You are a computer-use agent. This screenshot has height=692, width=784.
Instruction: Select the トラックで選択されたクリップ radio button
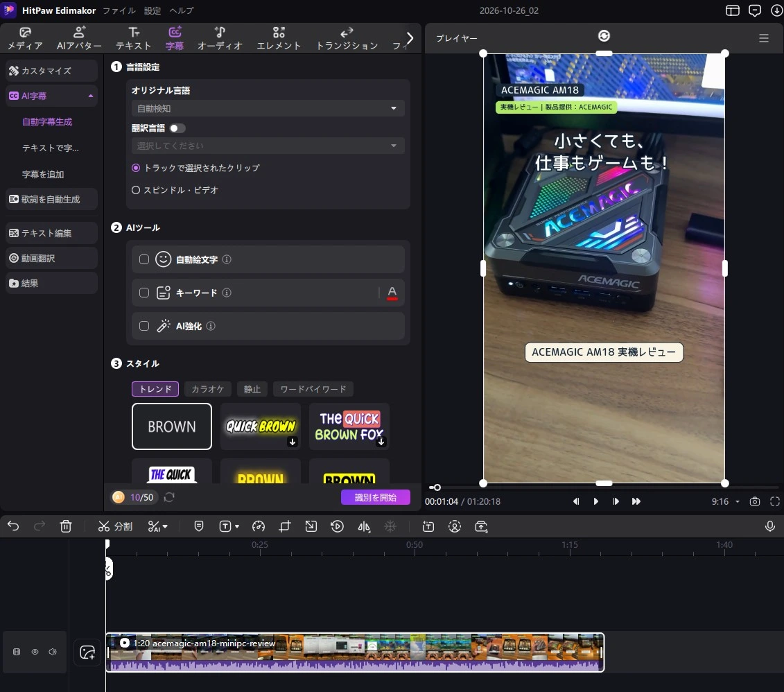(136, 168)
